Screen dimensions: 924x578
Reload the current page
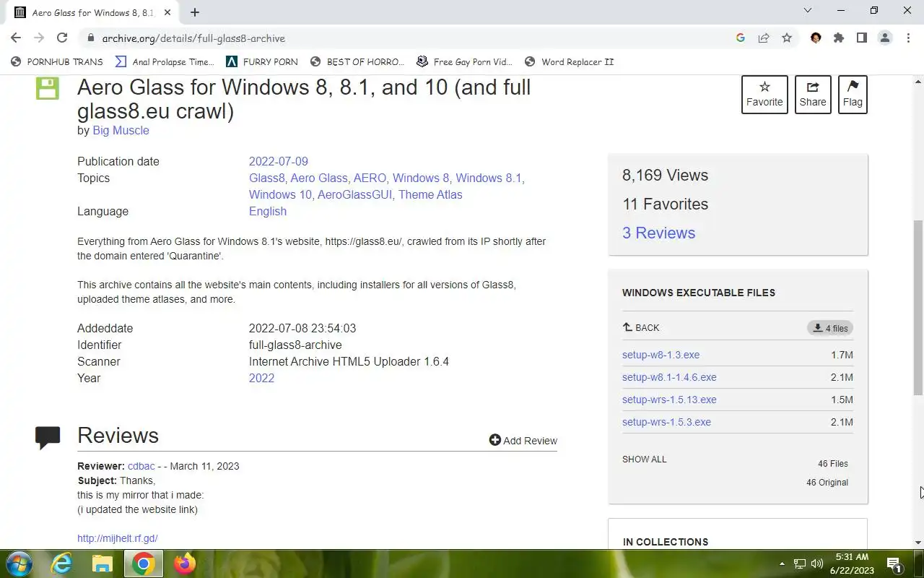pos(62,38)
